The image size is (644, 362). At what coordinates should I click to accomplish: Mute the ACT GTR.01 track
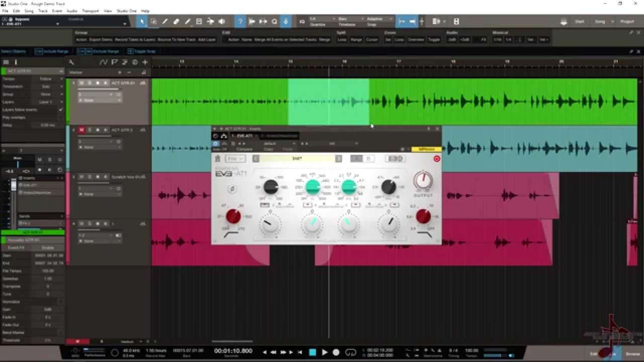coord(82,83)
